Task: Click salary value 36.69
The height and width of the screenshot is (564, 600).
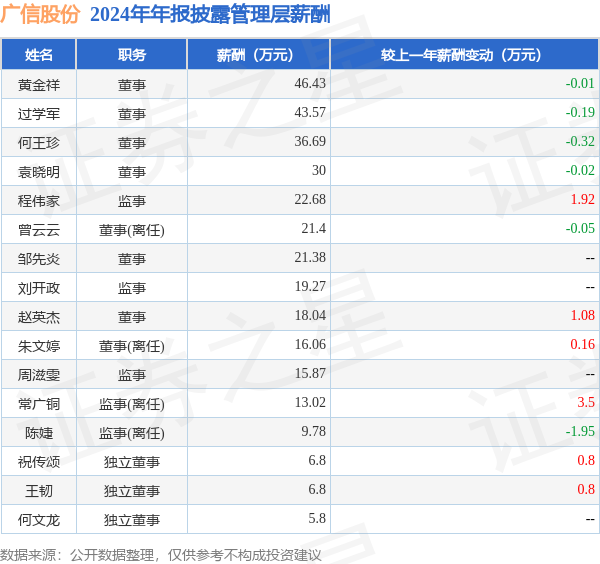Action: [310, 142]
